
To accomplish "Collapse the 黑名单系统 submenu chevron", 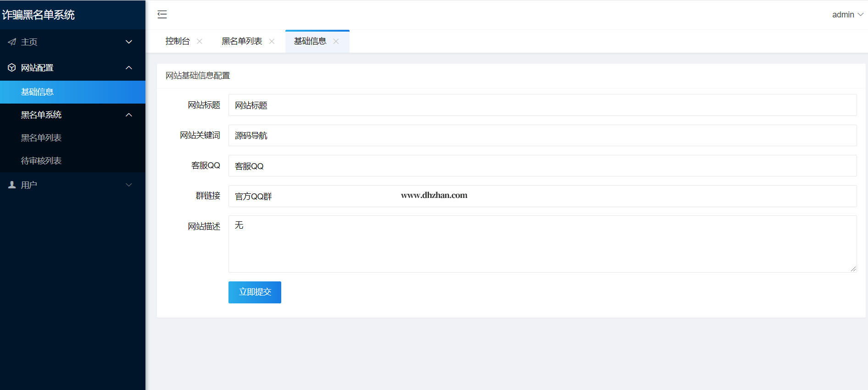I will [129, 115].
